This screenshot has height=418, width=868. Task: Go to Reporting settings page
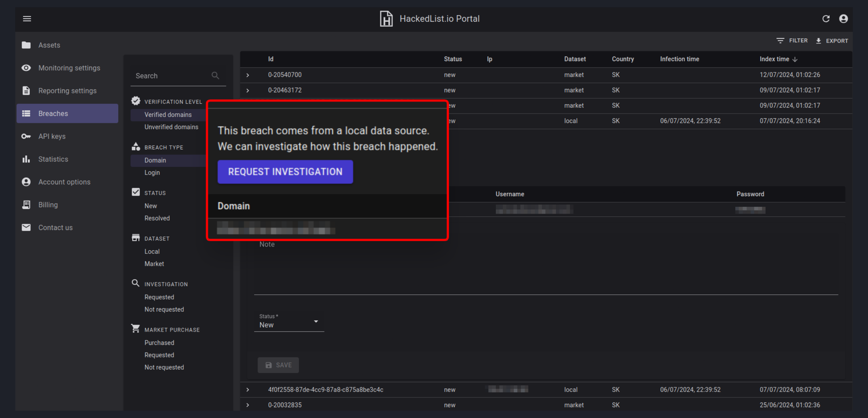coord(67,91)
